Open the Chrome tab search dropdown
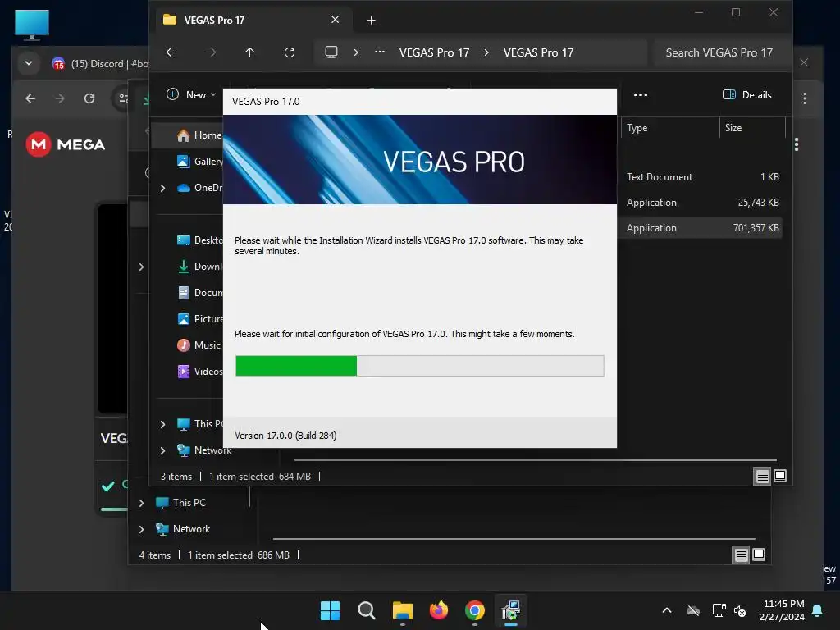 tap(29, 63)
